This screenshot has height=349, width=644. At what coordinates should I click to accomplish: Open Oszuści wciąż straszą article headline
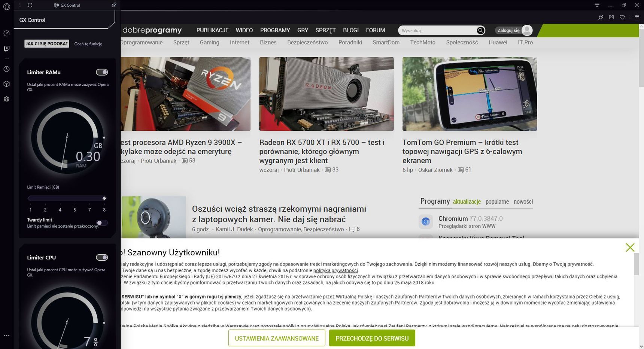tap(279, 214)
